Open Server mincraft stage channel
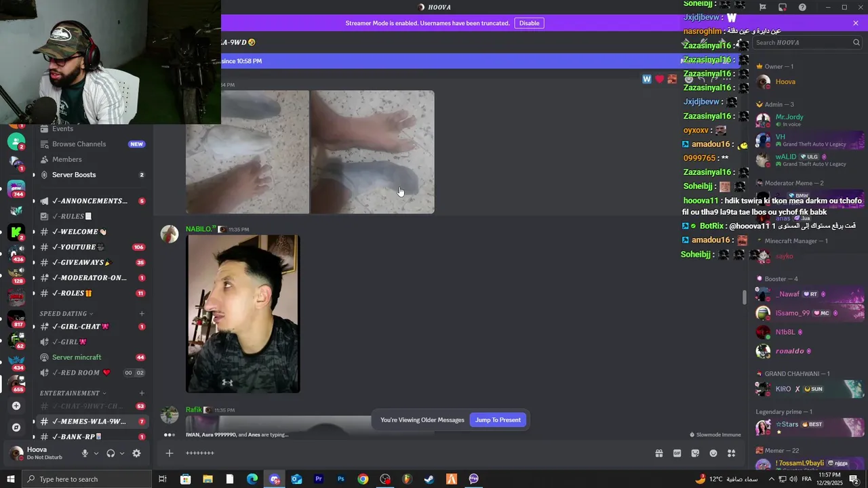Image resolution: width=868 pixels, height=488 pixels. click(x=93, y=357)
